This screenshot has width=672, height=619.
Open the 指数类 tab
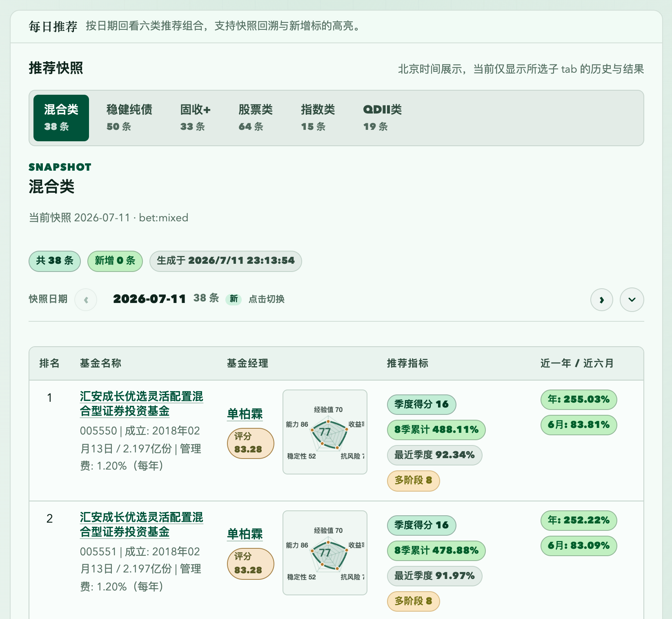coord(318,118)
